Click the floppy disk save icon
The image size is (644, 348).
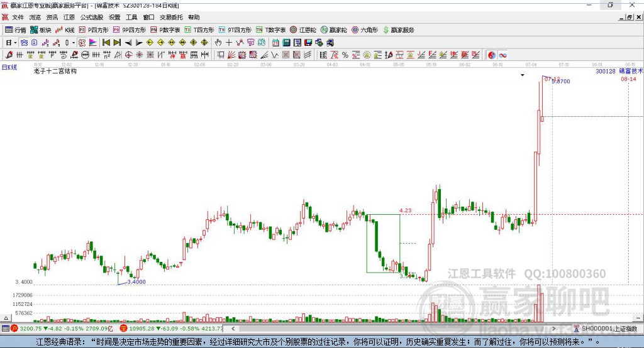click(308, 43)
